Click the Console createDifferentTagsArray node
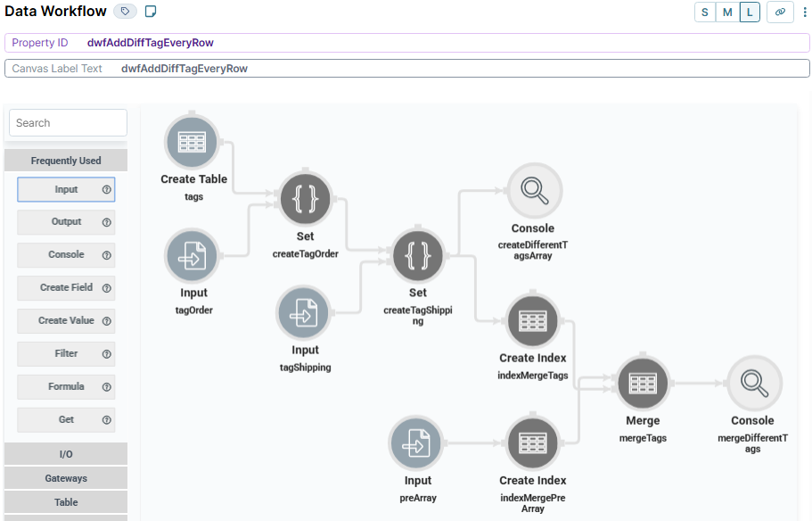This screenshot has width=812, height=521. [x=533, y=190]
